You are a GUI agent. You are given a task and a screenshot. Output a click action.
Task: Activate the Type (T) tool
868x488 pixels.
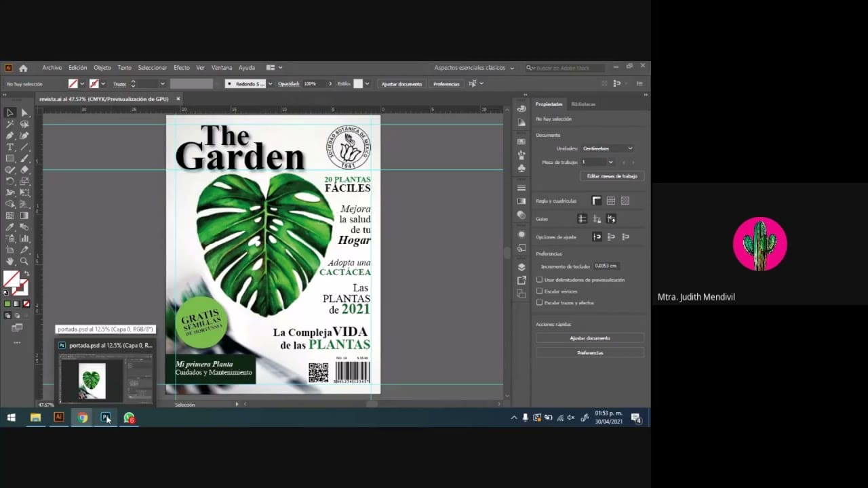point(9,147)
